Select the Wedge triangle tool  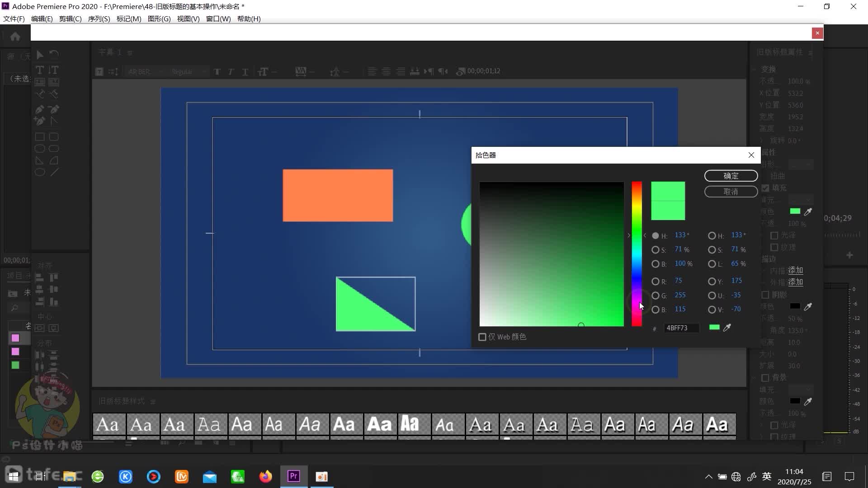click(x=40, y=160)
